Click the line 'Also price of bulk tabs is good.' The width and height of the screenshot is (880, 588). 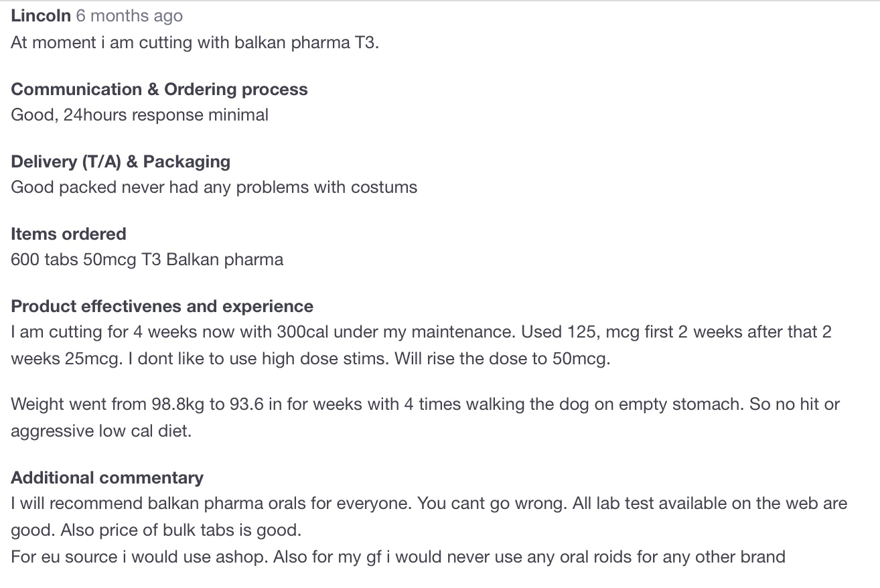pyautogui.click(x=181, y=530)
